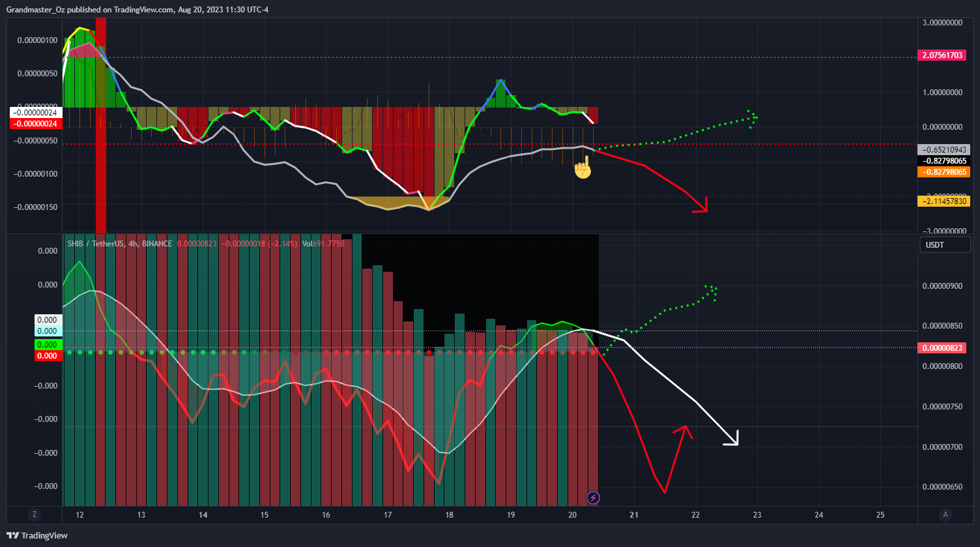The width and height of the screenshot is (980, 547).
Task: Click the 0.00000850 price scale value
Action: [942, 326]
